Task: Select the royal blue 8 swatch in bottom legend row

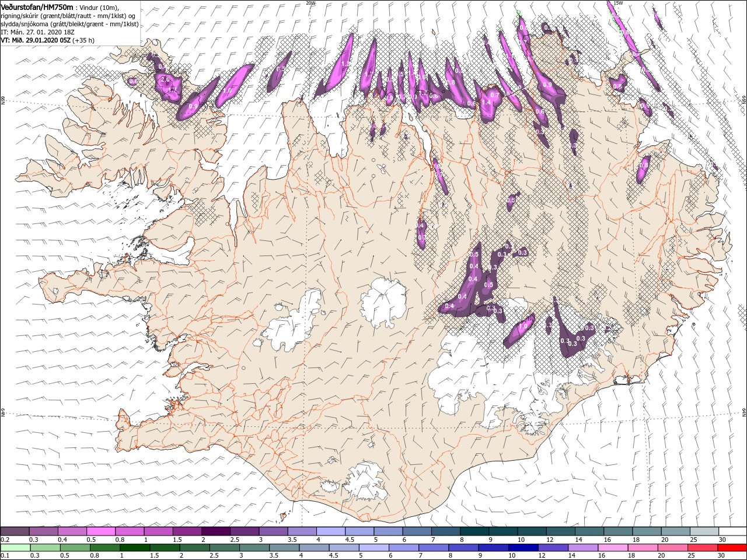Action: click(463, 548)
